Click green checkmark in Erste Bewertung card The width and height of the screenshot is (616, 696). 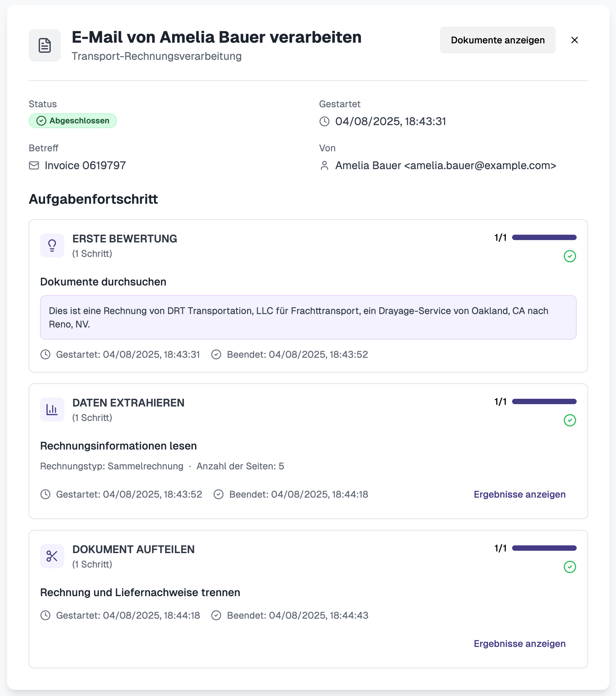click(570, 256)
